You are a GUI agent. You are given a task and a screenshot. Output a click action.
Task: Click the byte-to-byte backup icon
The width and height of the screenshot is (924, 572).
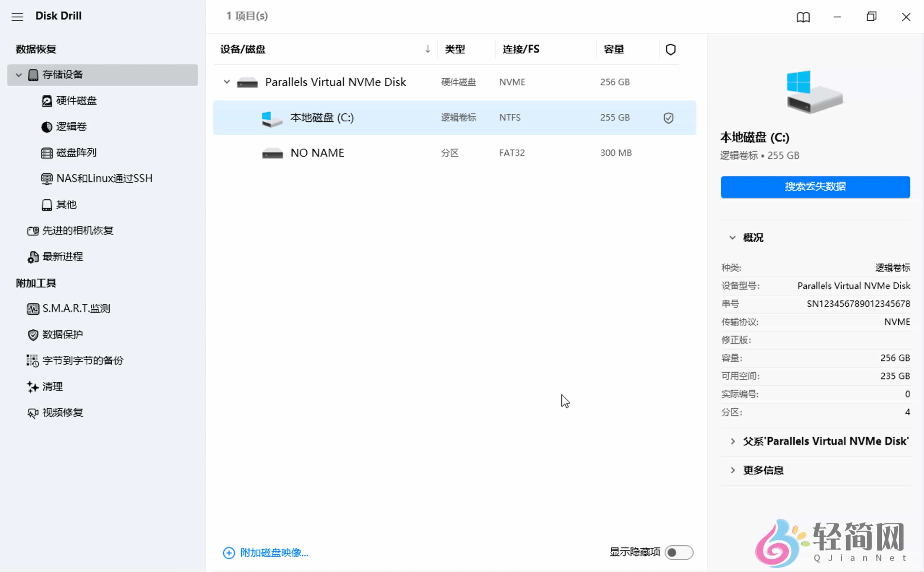click(x=33, y=361)
